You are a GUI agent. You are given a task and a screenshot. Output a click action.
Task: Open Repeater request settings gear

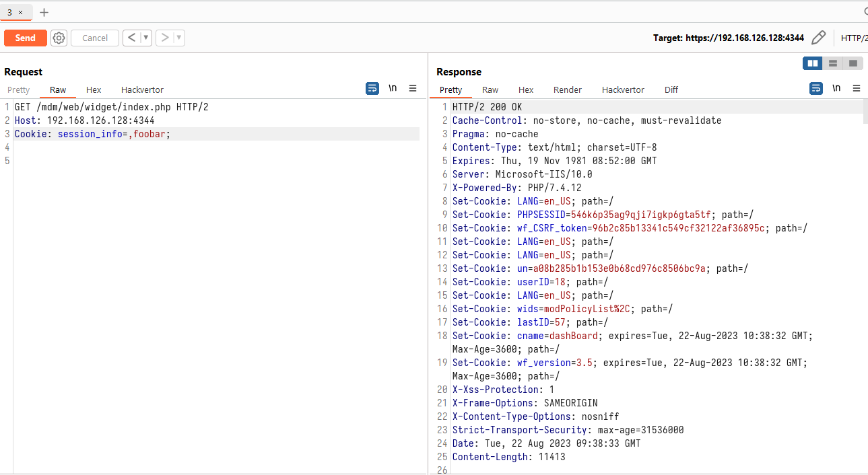click(59, 38)
